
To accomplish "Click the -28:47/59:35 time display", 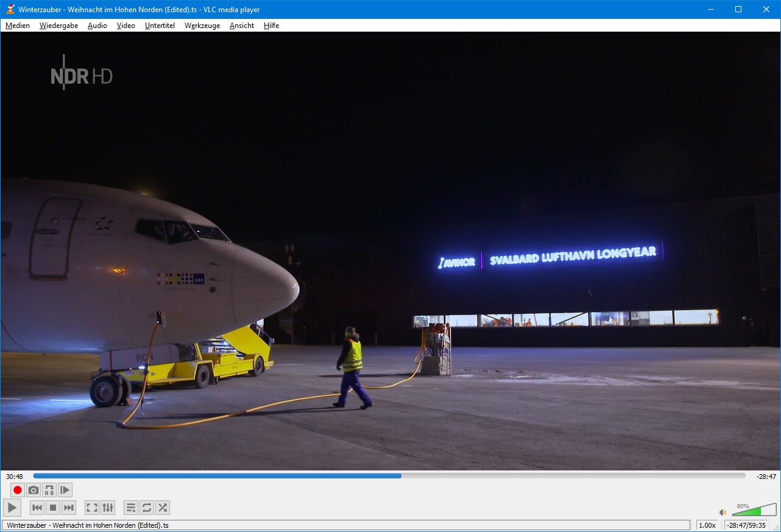I will 746,525.
